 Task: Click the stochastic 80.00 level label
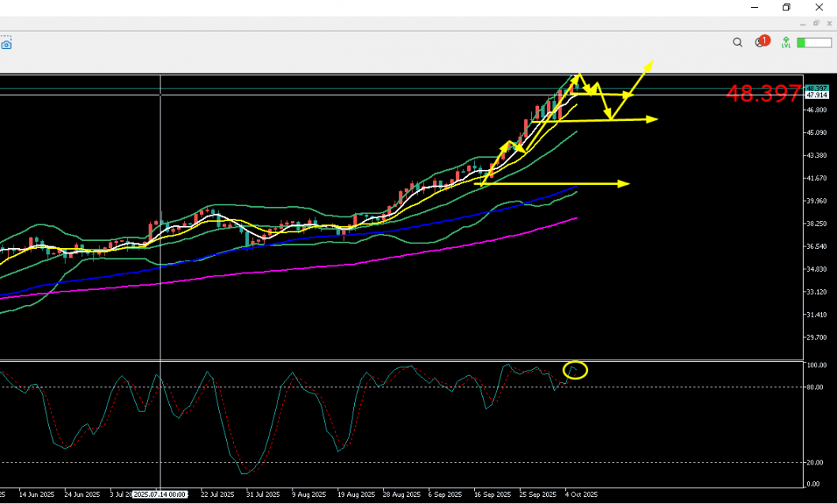coord(816,387)
